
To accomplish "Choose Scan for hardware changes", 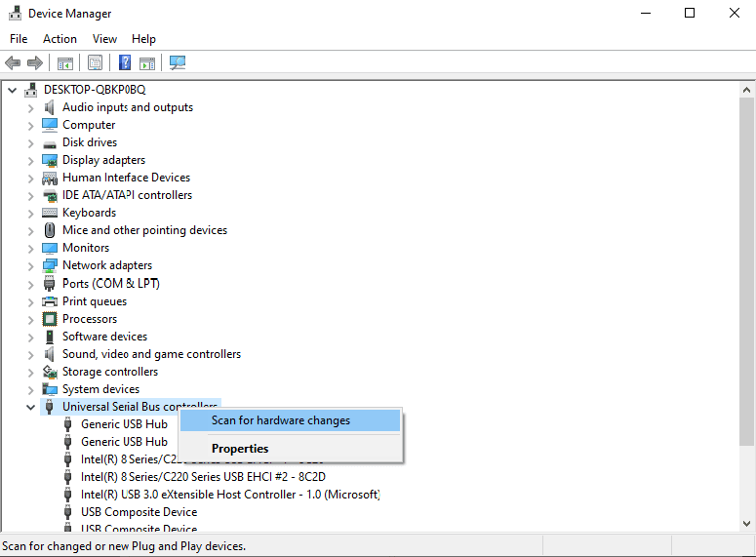I will 281,420.
